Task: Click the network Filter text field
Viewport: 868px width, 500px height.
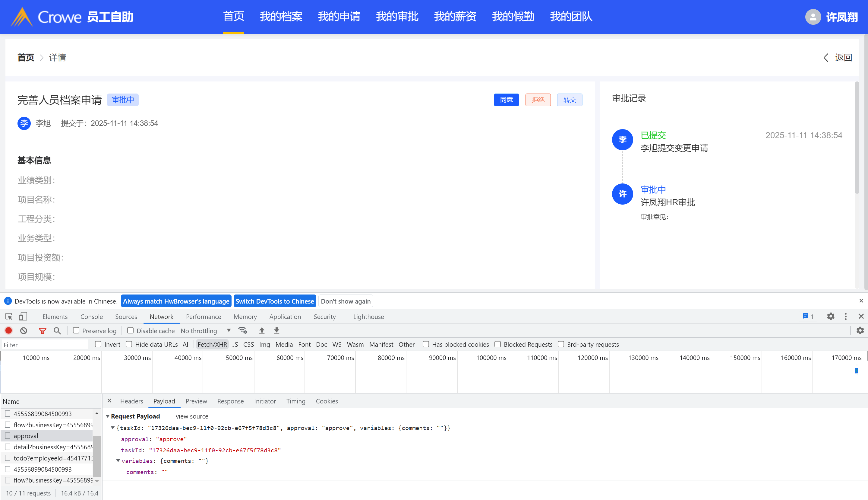Action: pyautogui.click(x=45, y=345)
